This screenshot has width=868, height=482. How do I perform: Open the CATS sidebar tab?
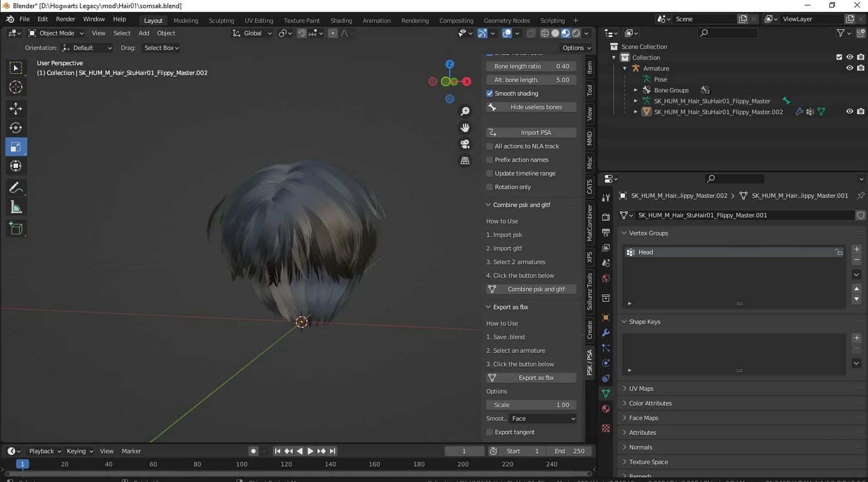tap(589, 187)
